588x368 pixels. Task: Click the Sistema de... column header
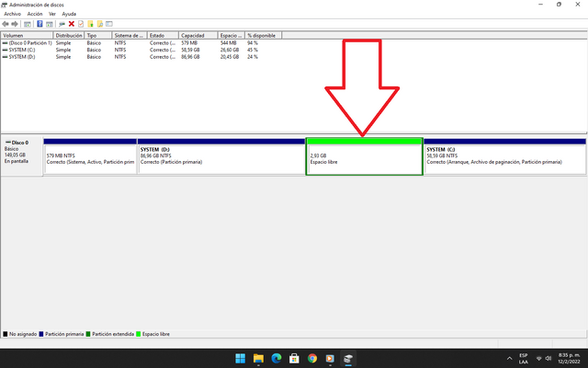pos(130,35)
